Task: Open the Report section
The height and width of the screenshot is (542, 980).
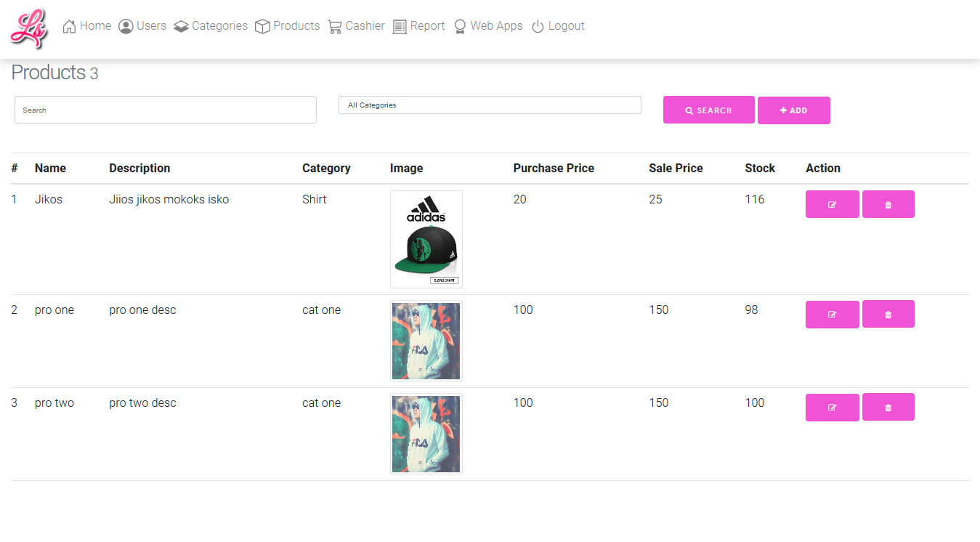Action: tap(418, 26)
